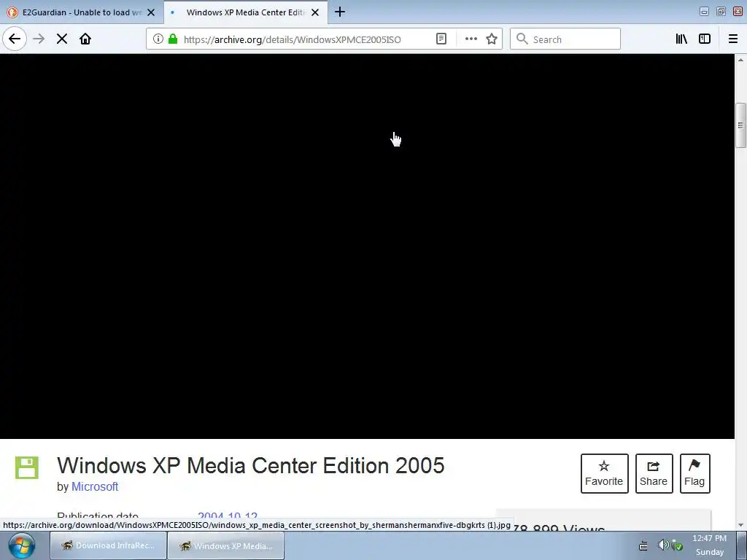Switch to Download InfraRecorder taskbar window
The width and height of the screenshot is (747, 560).
coord(109,545)
